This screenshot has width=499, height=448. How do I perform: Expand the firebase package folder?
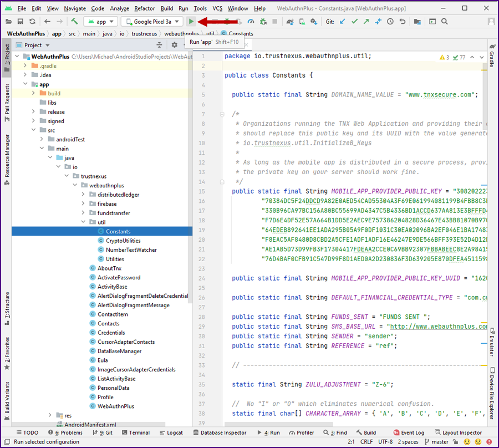[83, 204]
